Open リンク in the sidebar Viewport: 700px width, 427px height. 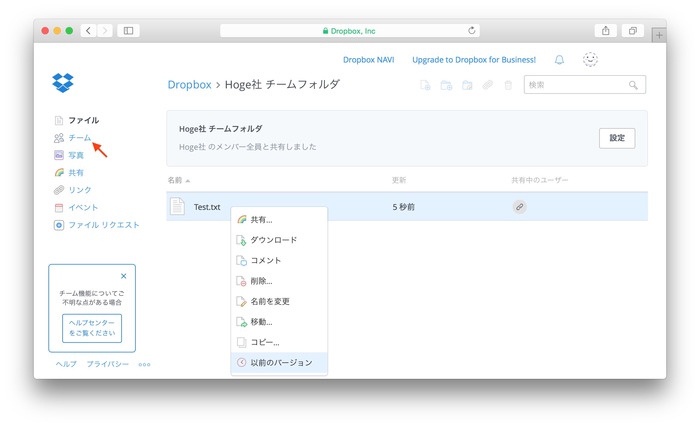pos(80,190)
